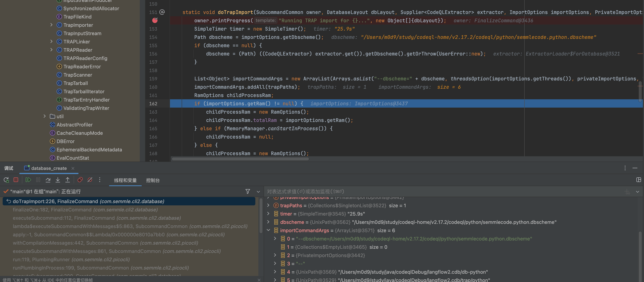This screenshot has width=644, height=282.
Task: Click the main thread running status
Action: (45, 191)
